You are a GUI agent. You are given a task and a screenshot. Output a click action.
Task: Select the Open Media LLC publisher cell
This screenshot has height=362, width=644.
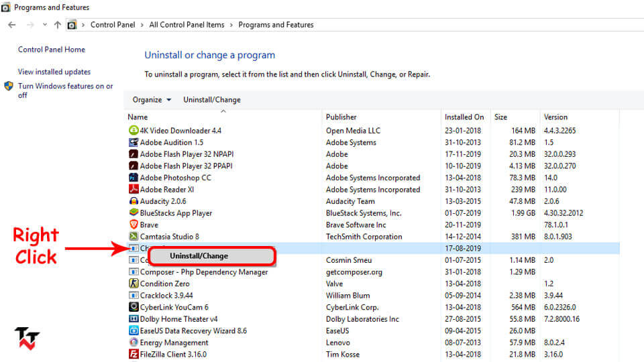point(354,131)
